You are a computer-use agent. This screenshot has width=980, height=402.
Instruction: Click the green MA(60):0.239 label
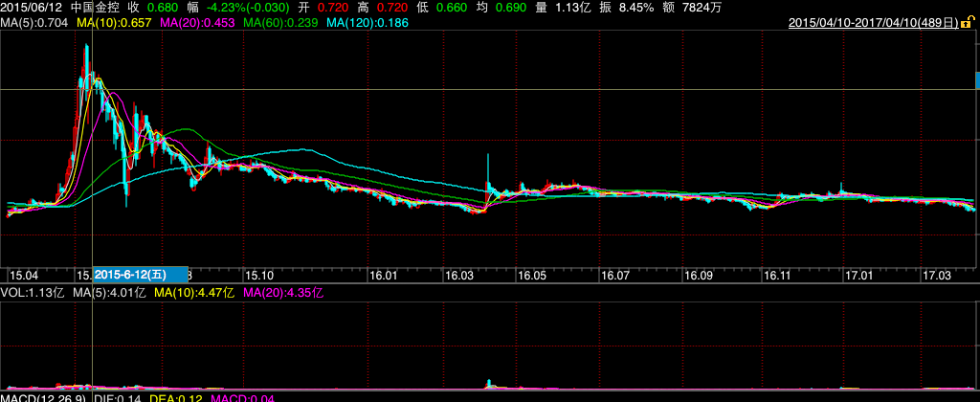(280, 23)
